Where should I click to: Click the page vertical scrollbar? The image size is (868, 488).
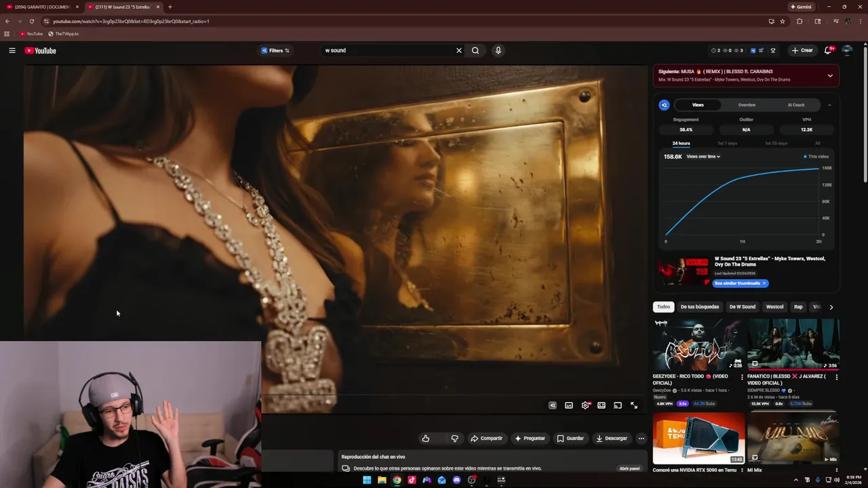coord(865,115)
